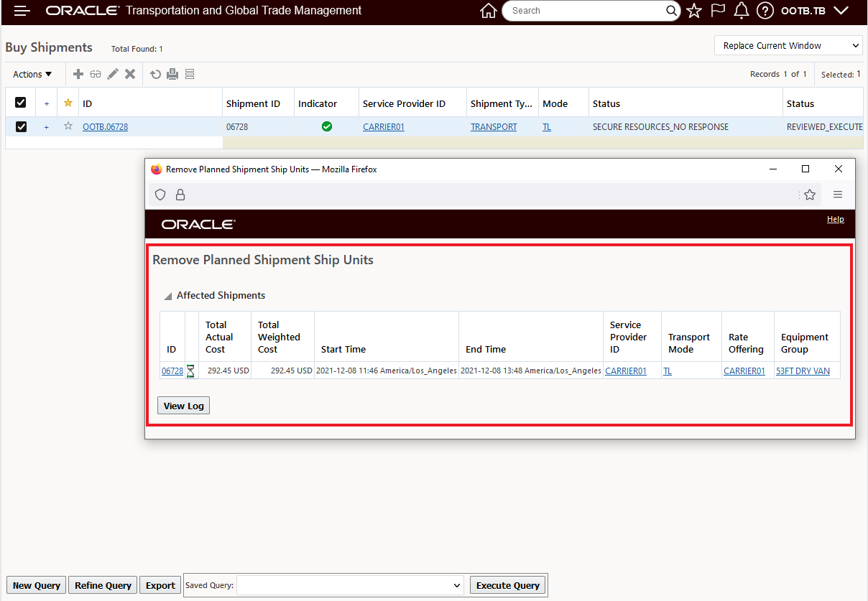Open the TRANSPORT shipment type link
The height and width of the screenshot is (601, 868).
(494, 127)
